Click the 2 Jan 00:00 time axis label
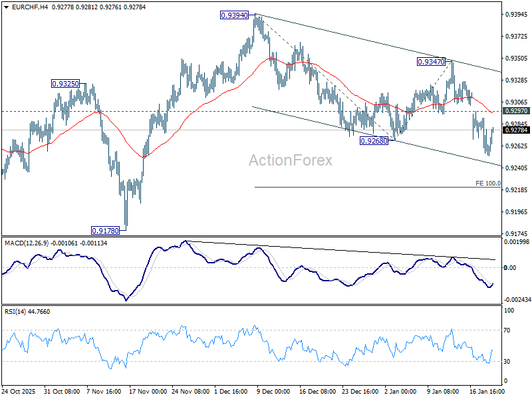Image resolution: width=532 pixels, height=399 pixels. coord(400,391)
